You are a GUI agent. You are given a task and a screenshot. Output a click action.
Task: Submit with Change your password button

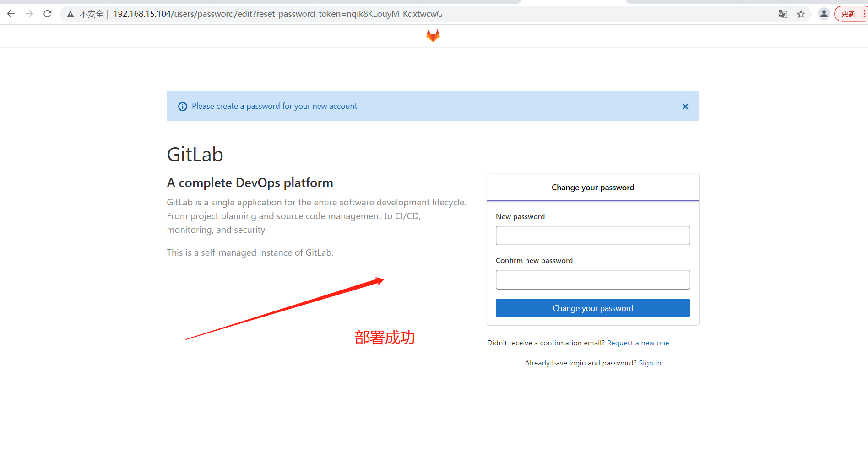pos(593,308)
